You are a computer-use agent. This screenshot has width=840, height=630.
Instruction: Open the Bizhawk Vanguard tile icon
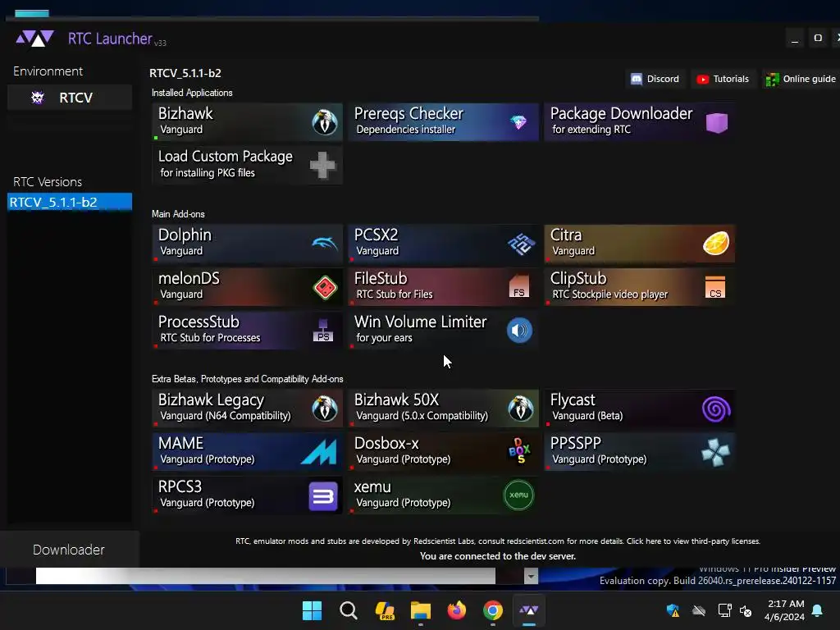pyautogui.click(x=325, y=122)
